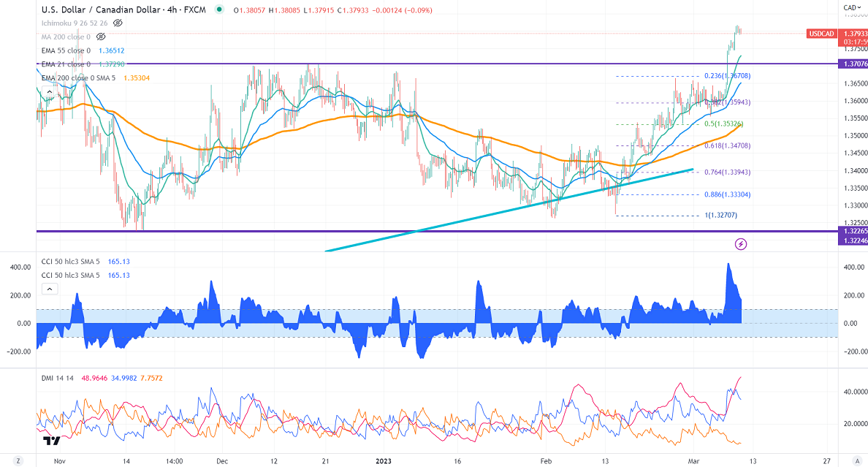Click the DMI 14 14 indicator label
The image size is (868, 467).
point(60,377)
